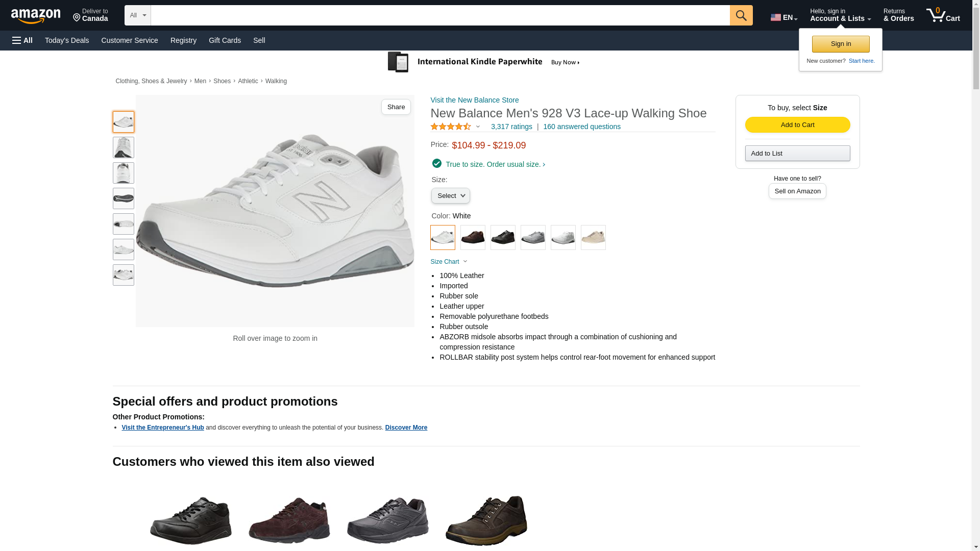
Task: Open the All hamburger menu
Action: pyautogui.click(x=22, y=40)
